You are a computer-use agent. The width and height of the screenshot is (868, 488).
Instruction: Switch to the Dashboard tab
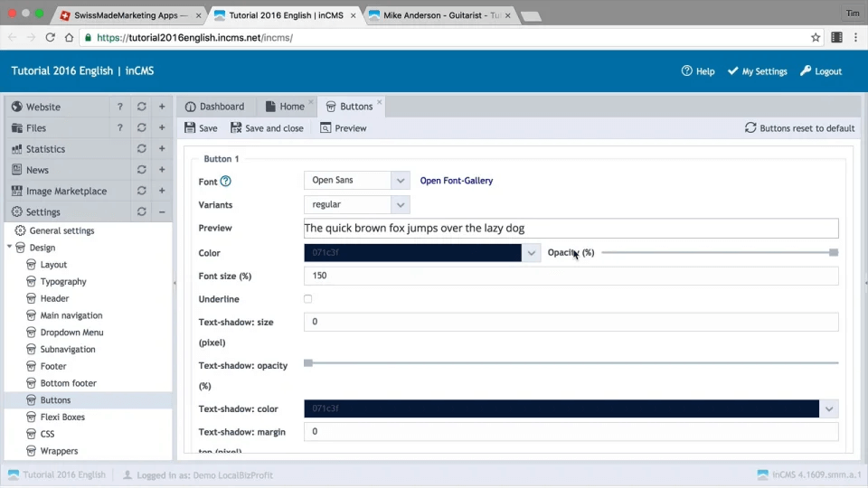click(215, 107)
